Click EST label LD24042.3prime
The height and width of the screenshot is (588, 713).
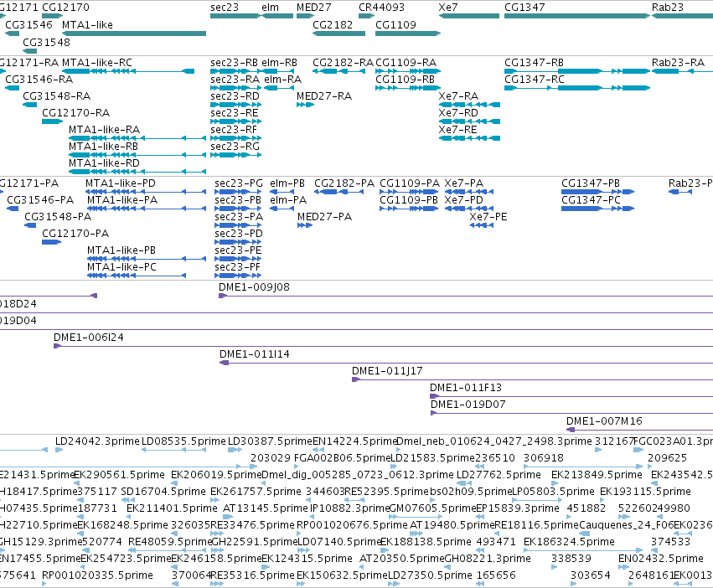pos(97,441)
